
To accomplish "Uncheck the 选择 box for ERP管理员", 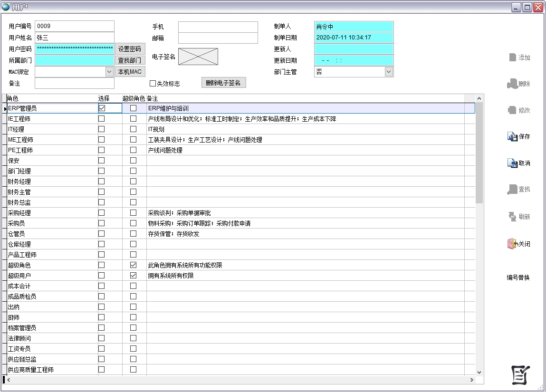I will pyautogui.click(x=102, y=108).
